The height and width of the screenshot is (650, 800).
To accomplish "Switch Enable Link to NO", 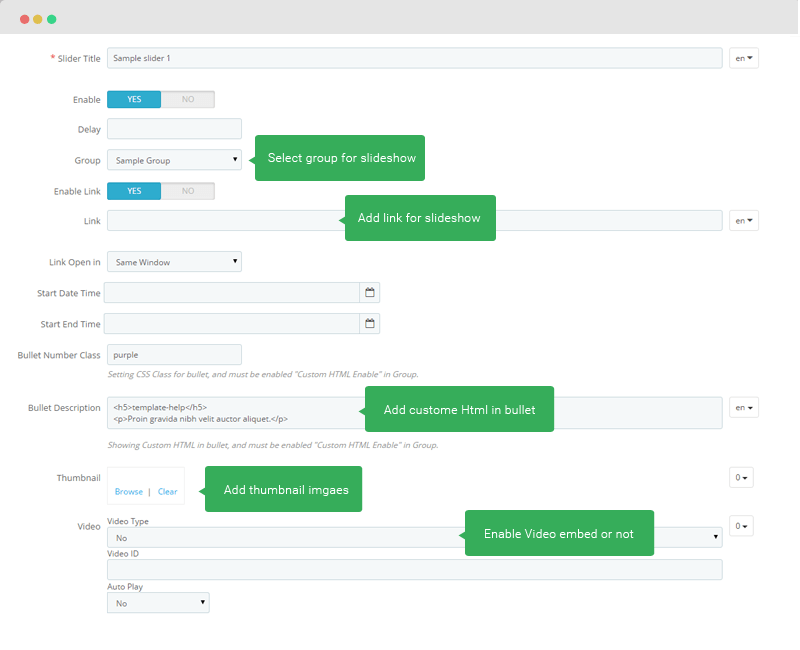I will (188, 191).
